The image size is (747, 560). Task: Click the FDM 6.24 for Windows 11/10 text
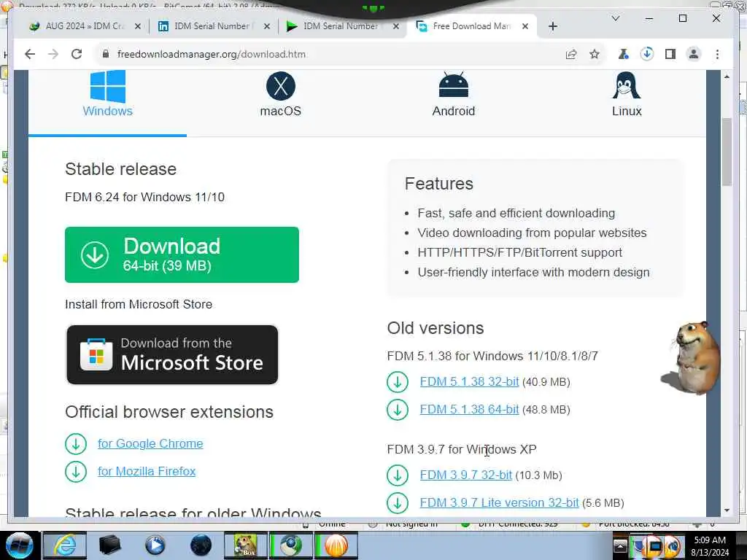[x=145, y=197]
